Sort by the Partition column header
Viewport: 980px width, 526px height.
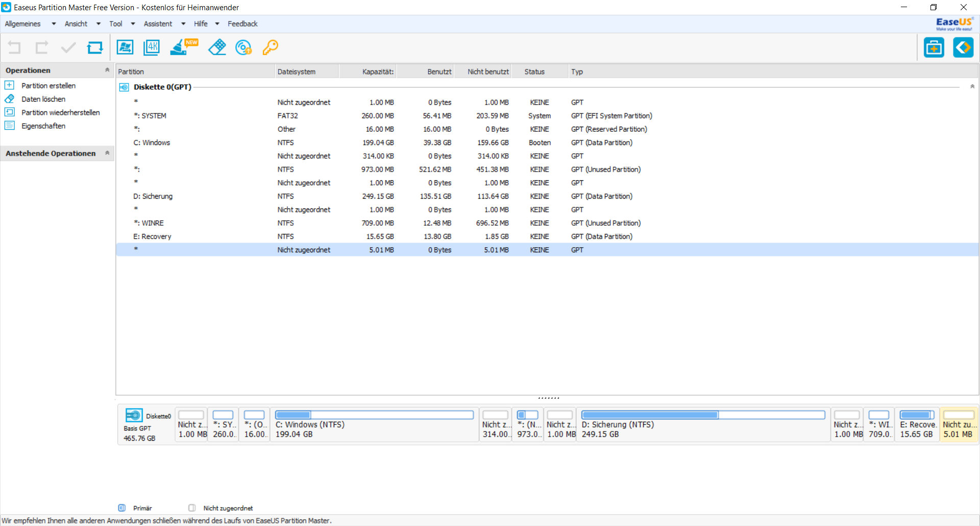(x=195, y=72)
